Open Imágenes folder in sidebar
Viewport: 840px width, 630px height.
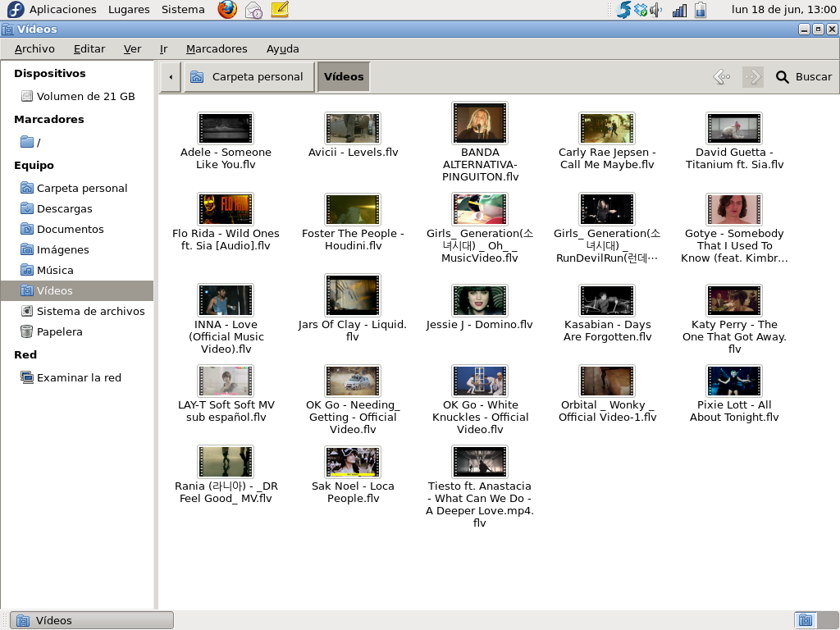[x=55, y=249]
